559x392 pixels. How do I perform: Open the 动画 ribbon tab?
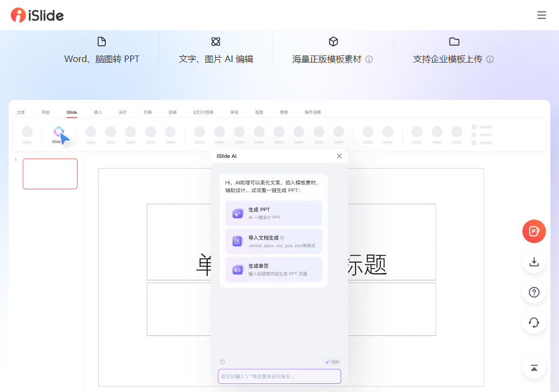coord(173,112)
